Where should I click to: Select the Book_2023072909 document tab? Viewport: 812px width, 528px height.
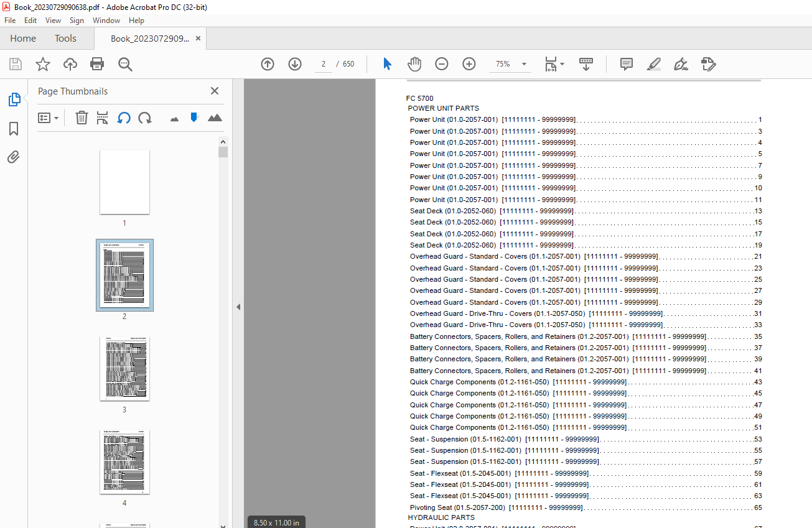point(149,39)
